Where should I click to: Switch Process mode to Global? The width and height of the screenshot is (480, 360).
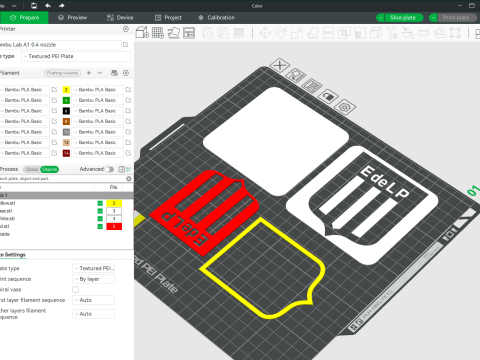point(32,169)
